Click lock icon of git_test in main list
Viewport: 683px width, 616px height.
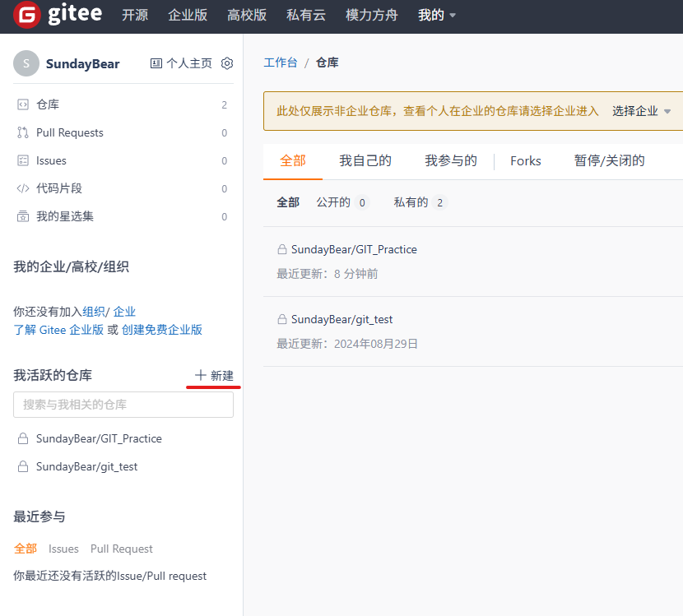pos(282,320)
